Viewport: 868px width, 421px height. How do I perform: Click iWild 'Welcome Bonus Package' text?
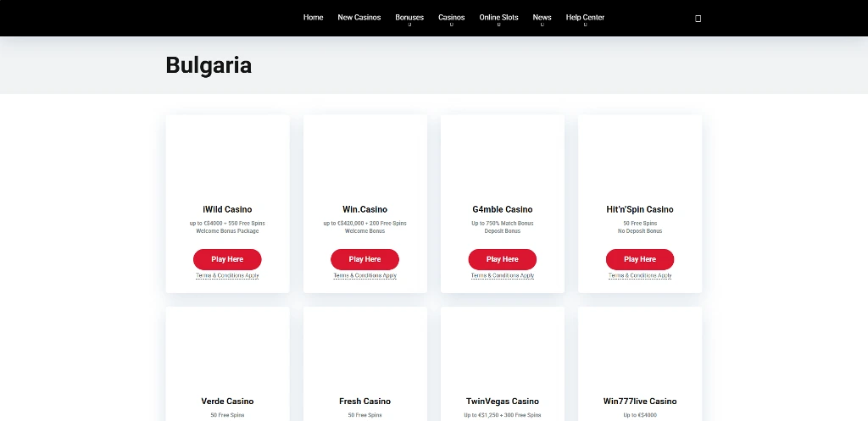pyautogui.click(x=227, y=231)
